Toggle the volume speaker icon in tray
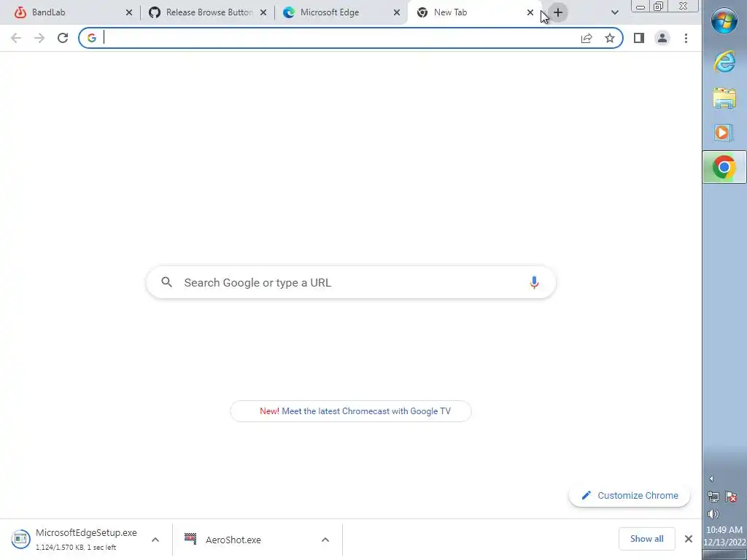 click(713, 514)
